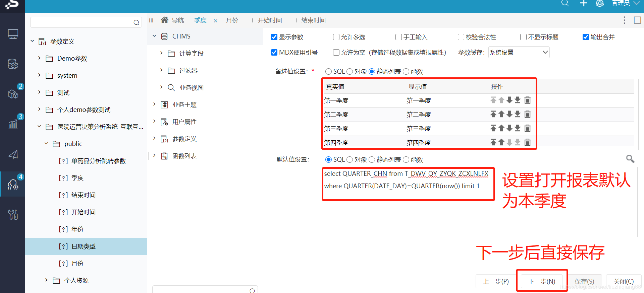Screen dimensions: 644x293
Task: Open the user settings sidebar icon
Action: 13,184
